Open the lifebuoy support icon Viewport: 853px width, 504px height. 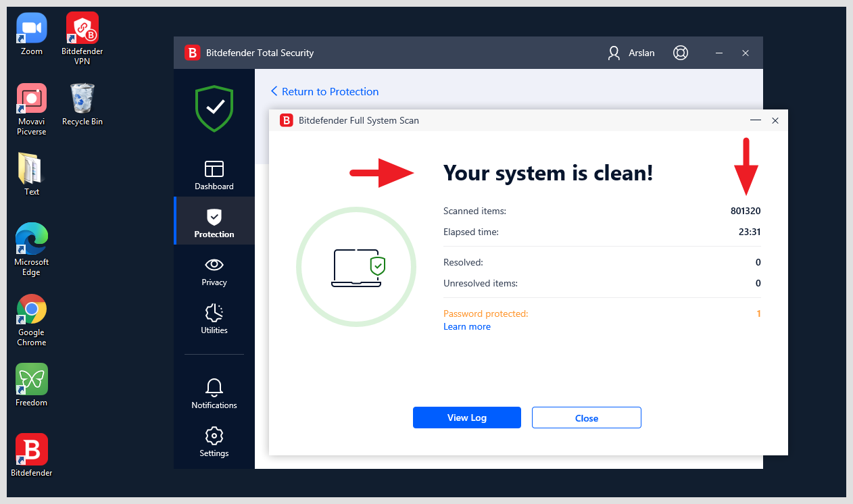(x=681, y=53)
